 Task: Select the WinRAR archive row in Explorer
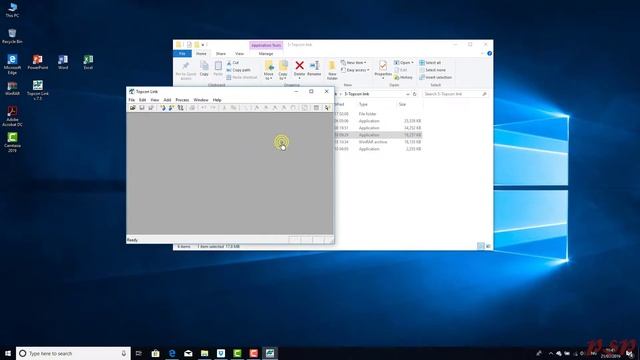pos(378,142)
